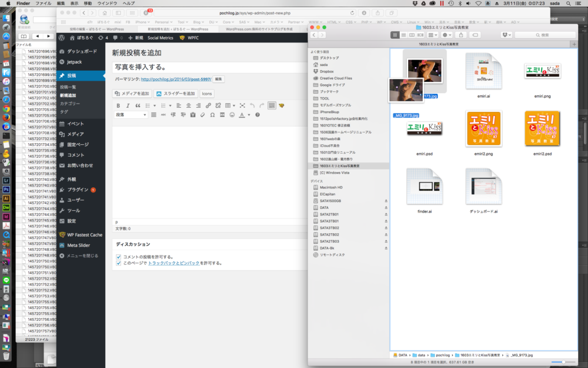Apply blockquote formatting in the editor
Image resolution: width=588 pixels, height=368 pixels.
138,105
